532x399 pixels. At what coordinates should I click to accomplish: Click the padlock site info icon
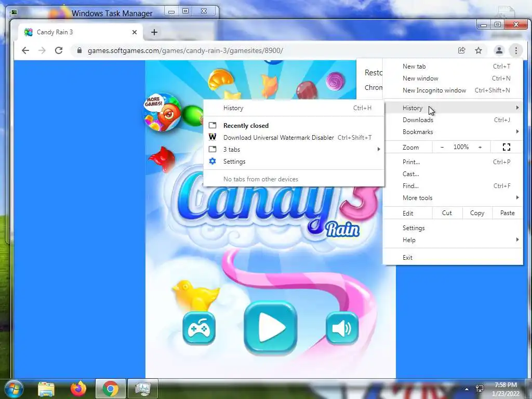pos(79,50)
